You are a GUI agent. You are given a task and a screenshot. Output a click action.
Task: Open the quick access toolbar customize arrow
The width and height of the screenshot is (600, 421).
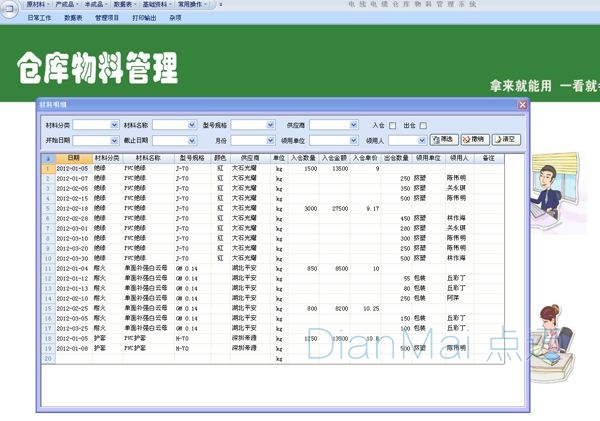tap(221, 5)
